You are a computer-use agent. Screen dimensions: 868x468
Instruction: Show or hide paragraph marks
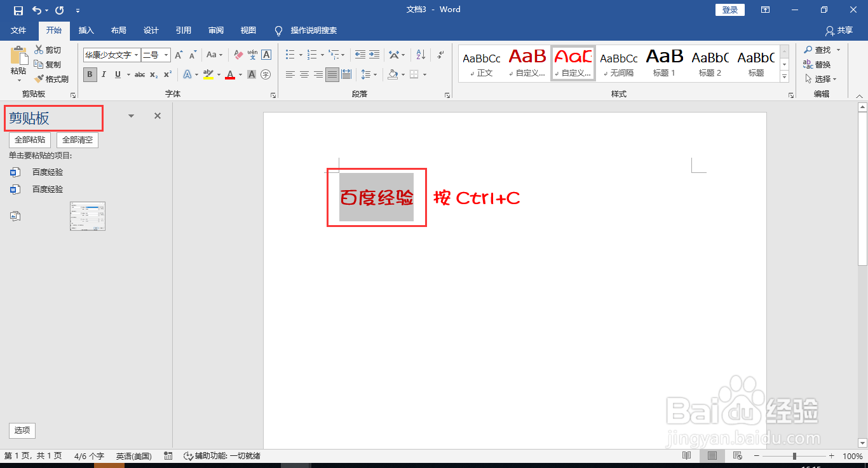pos(440,55)
